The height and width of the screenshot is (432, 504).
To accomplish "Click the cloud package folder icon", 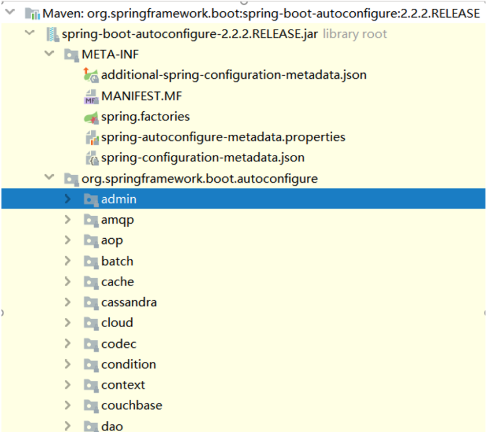I will tap(91, 324).
